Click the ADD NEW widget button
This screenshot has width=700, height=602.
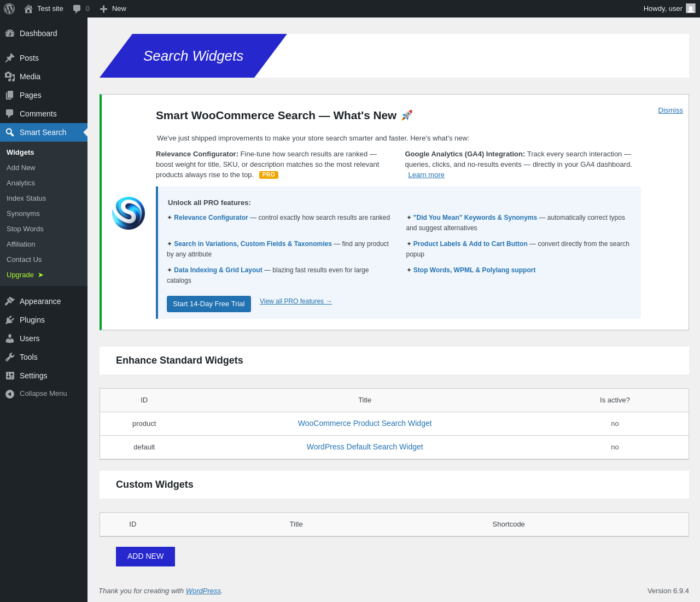coord(145,557)
